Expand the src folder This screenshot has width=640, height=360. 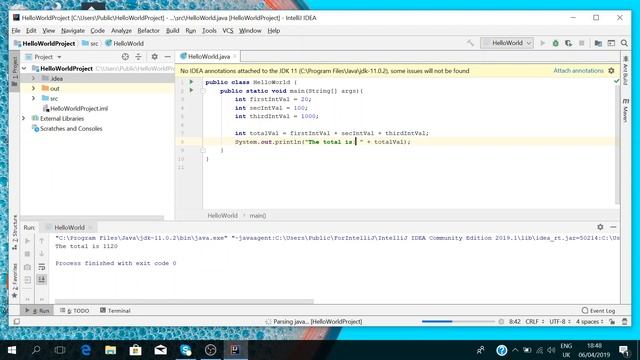tap(33, 98)
